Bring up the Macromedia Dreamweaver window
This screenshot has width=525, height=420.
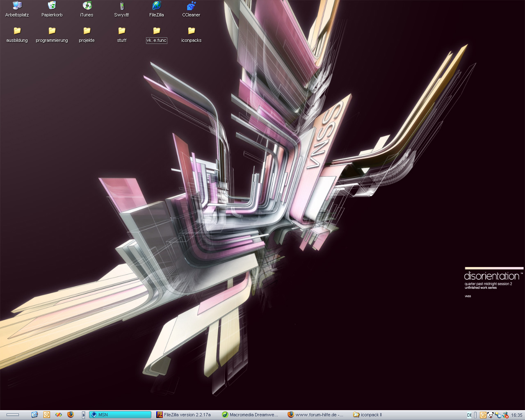click(251, 415)
